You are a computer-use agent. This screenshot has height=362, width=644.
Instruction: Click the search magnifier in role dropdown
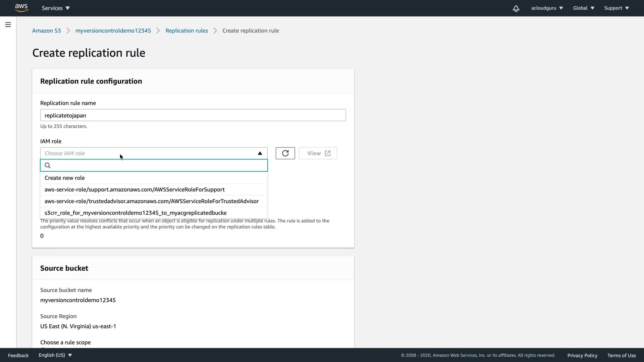[x=48, y=165]
